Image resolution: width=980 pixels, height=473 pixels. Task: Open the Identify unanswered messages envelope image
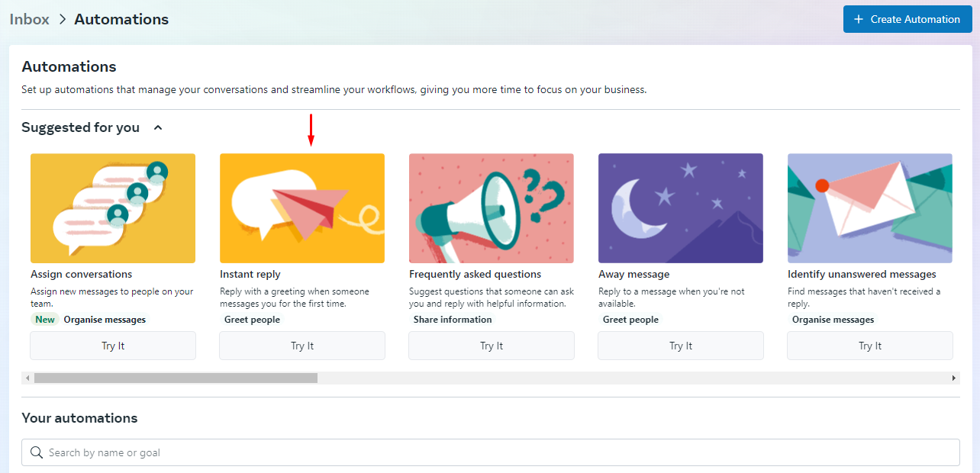870,208
